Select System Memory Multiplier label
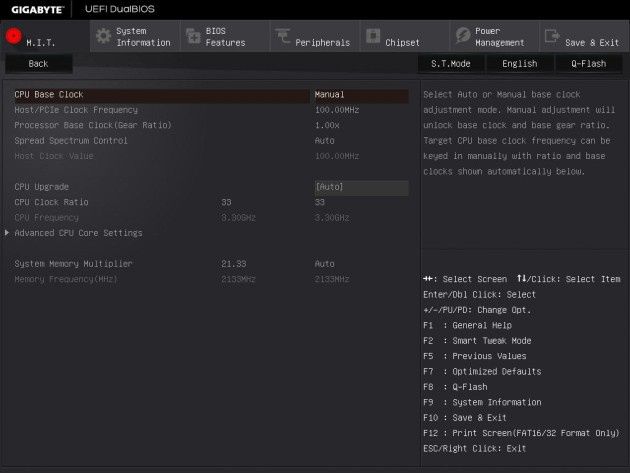Screen dimensions: 630x473 tap(73, 264)
